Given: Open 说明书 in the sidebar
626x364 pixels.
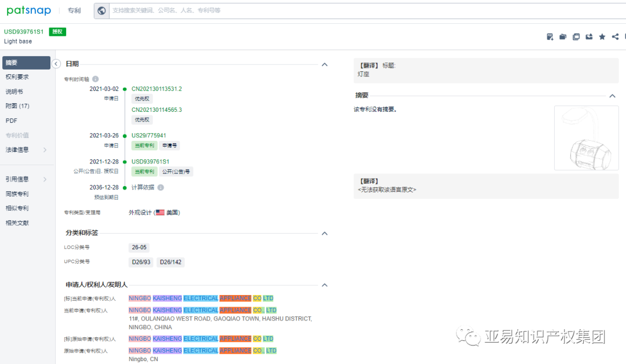Looking at the screenshot, I should (x=14, y=92).
